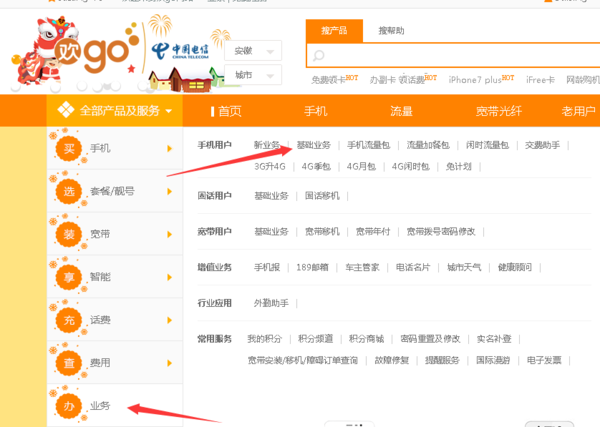Expand the 手机 category arrow

[x=170, y=148]
